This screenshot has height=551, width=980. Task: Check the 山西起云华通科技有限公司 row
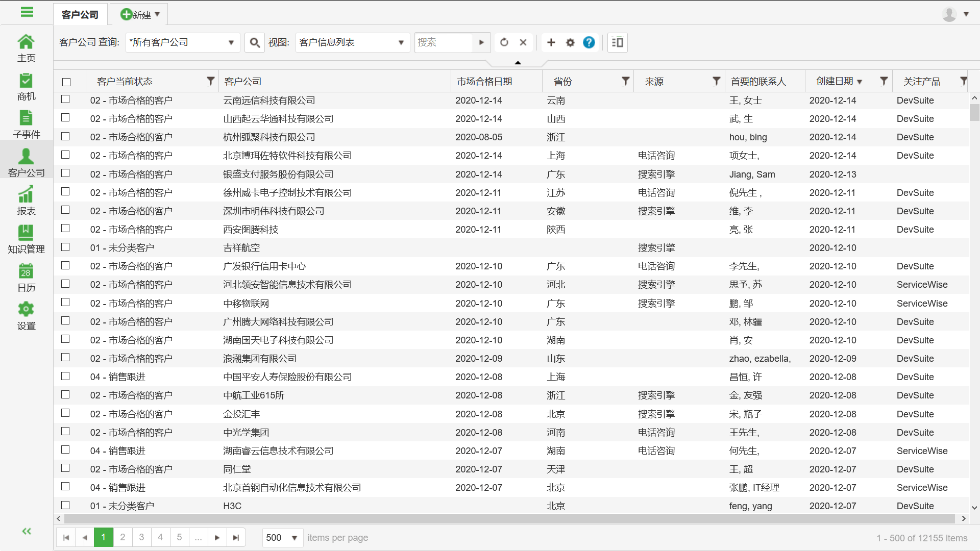65,117
